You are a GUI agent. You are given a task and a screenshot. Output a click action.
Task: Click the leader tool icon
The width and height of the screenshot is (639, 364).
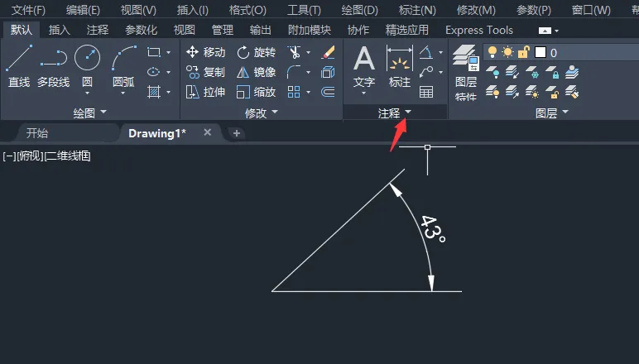(426, 72)
